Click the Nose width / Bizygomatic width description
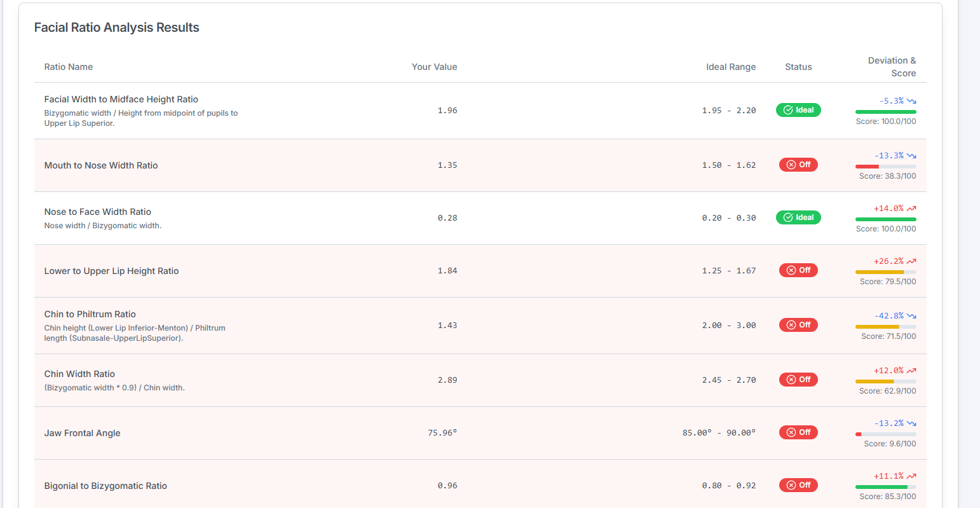The width and height of the screenshot is (980, 508). 103,226
